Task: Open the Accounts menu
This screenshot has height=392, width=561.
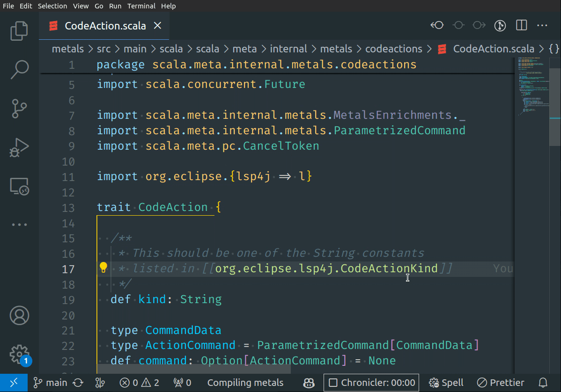Action: point(19,316)
